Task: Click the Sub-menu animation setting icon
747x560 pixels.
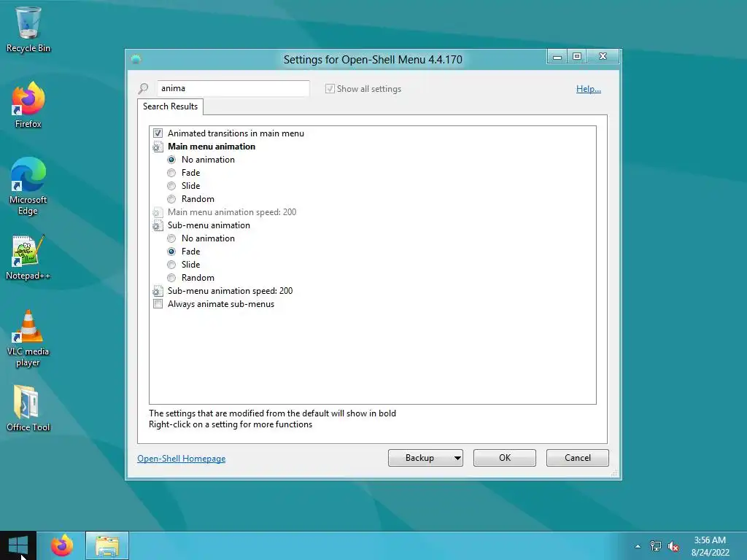Action: [x=158, y=225]
